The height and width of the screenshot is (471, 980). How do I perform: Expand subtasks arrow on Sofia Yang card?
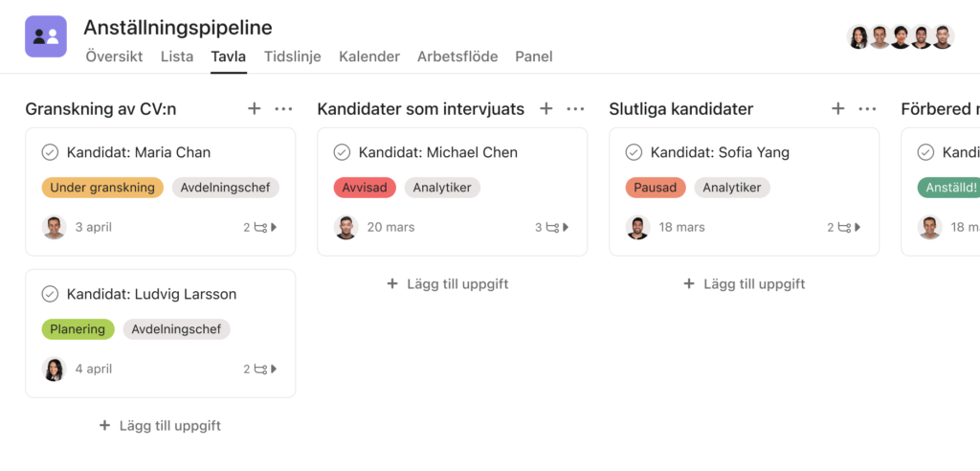point(857,227)
